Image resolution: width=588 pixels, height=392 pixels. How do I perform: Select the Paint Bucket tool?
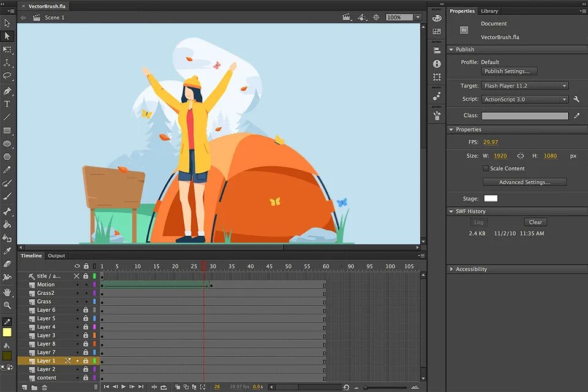pos(7,225)
